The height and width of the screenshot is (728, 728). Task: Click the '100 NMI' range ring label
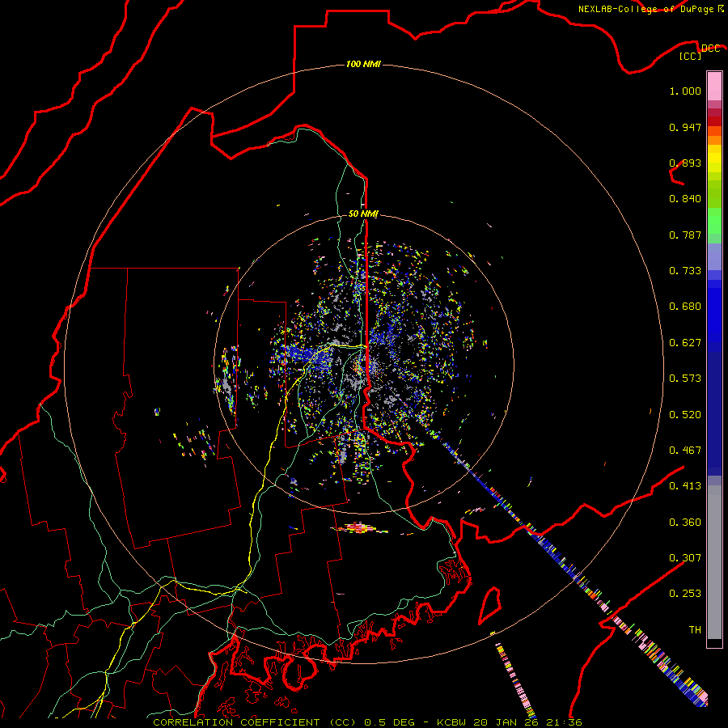pos(363,64)
